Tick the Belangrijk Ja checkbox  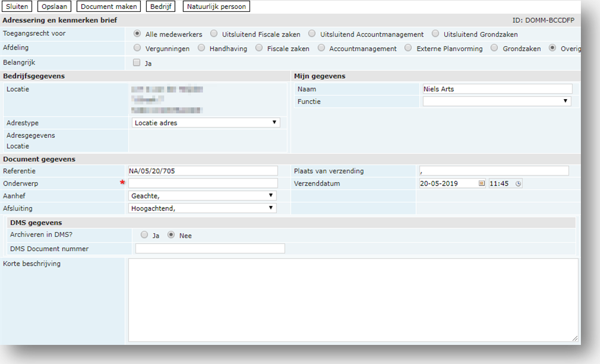point(137,63)
